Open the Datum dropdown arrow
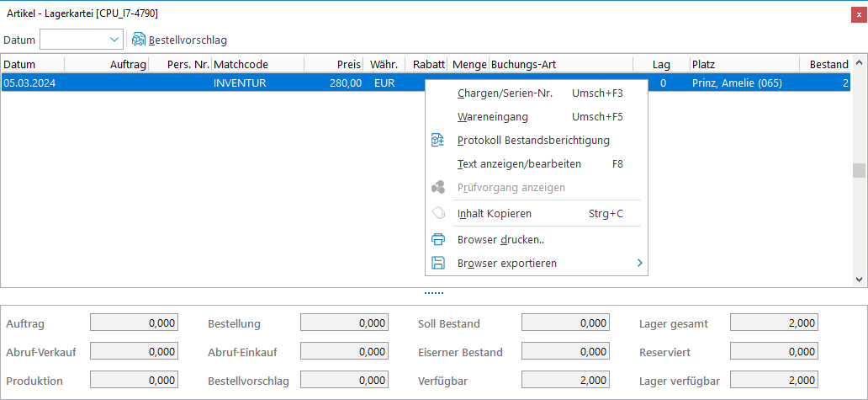The image size is (868, 400). (114, 40)
